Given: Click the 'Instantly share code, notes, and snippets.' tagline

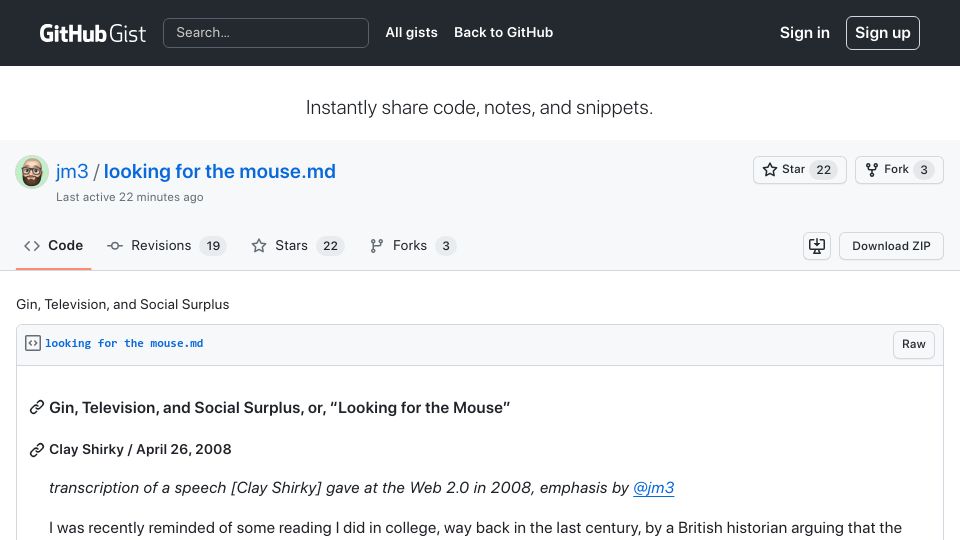Looking at the screenshot, I should pyautogui.click(x=479, y=108).
